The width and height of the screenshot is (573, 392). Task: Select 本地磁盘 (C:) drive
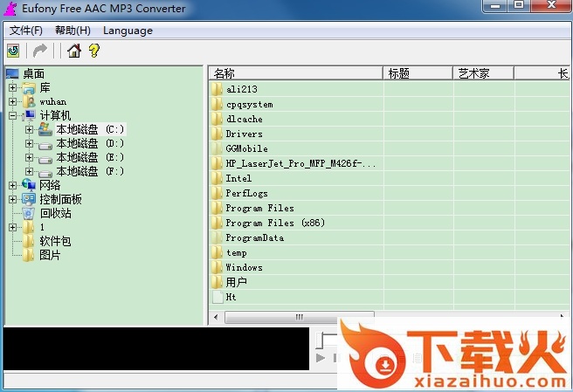point(90,129)
